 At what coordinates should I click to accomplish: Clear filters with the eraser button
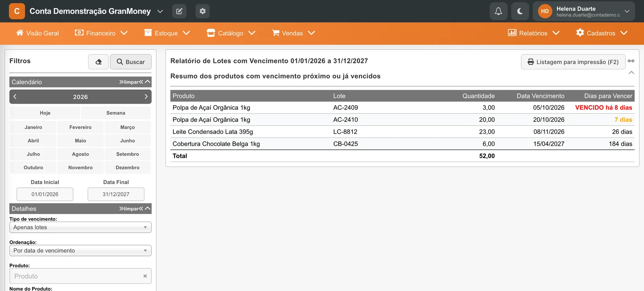tap(98, 62)
